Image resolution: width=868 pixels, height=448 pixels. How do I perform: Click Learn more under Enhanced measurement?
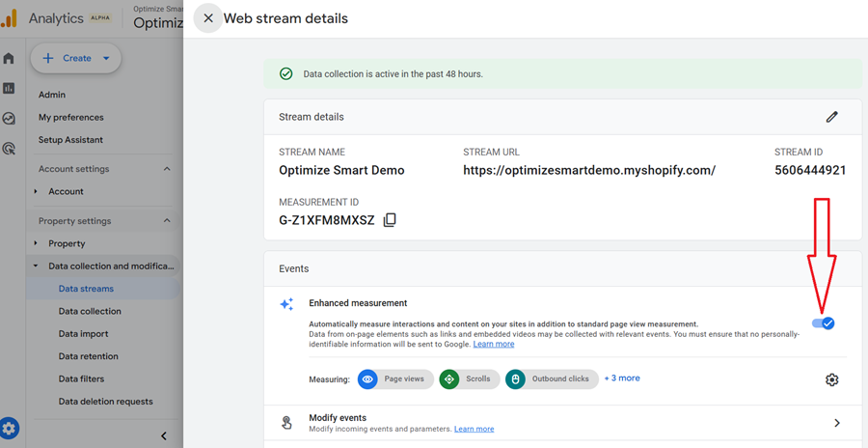pyautogui.click(x=494, y=345)
